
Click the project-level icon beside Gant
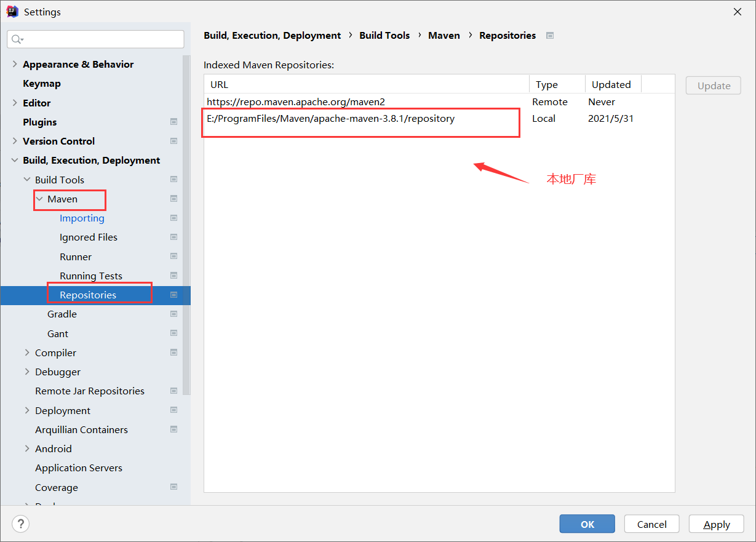(173, 333)
